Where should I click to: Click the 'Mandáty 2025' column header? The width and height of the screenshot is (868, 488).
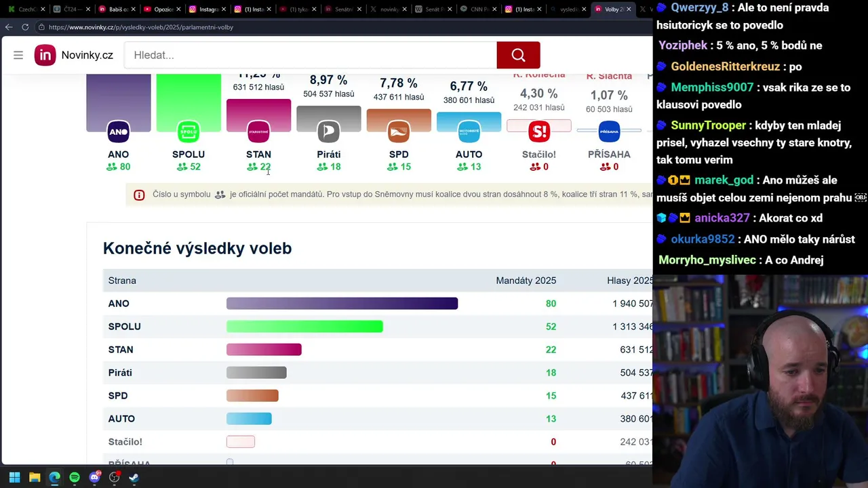click(526, 281)
